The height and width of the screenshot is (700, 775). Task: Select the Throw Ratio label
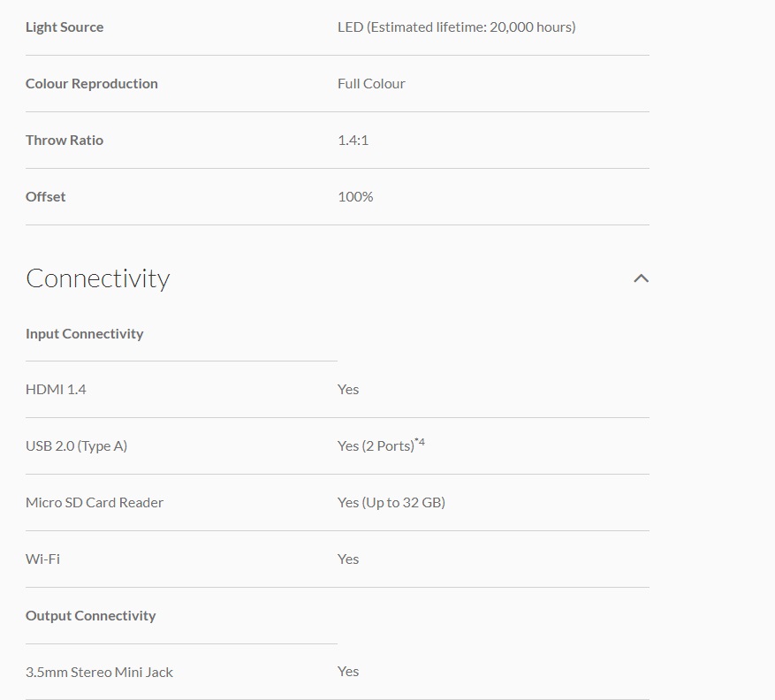point(65,141)
